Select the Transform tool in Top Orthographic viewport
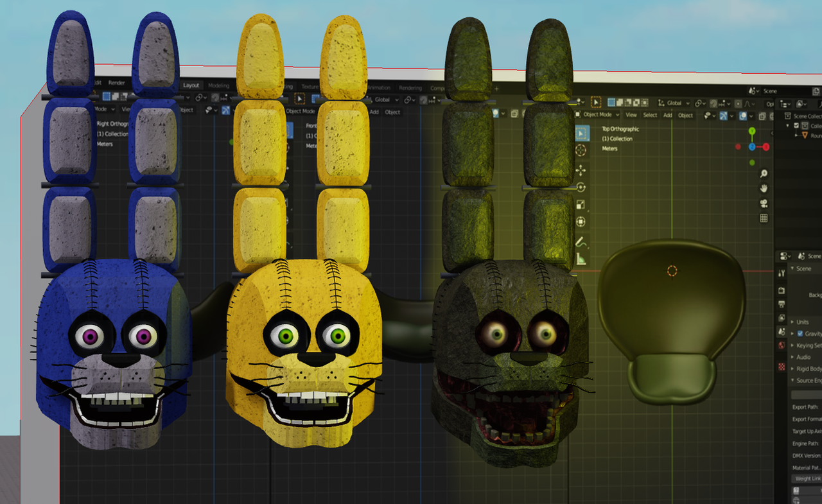822x504 pixels. point(581,222)
